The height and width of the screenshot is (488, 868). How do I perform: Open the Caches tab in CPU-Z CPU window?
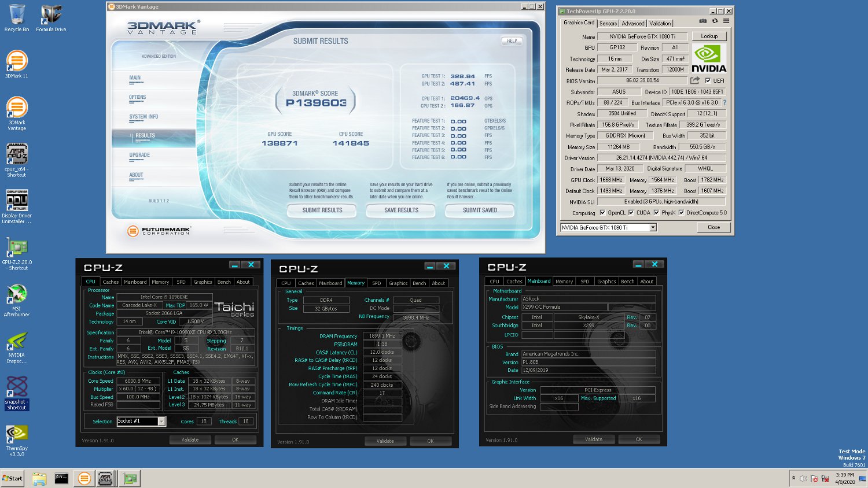click(111, 282)
